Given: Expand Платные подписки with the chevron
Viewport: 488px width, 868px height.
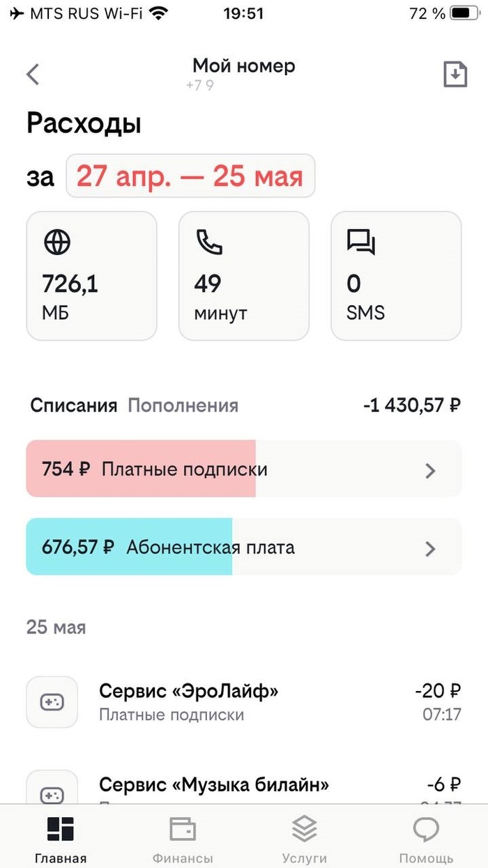Looking at the screenshot, I should click(x=431, y=470).
